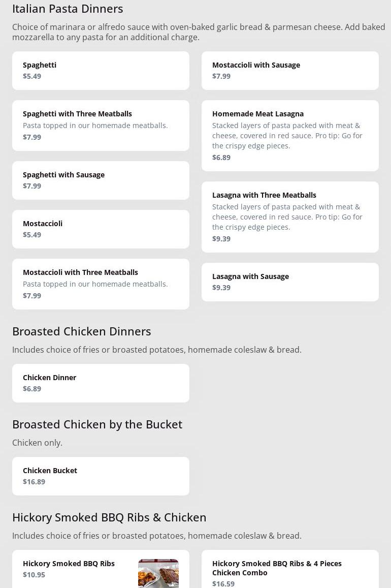Open the Chicken Dinner item
Image resolution: width=391 pixels, height=588 pixels.
pyautogui.click(x=101, y=383)
